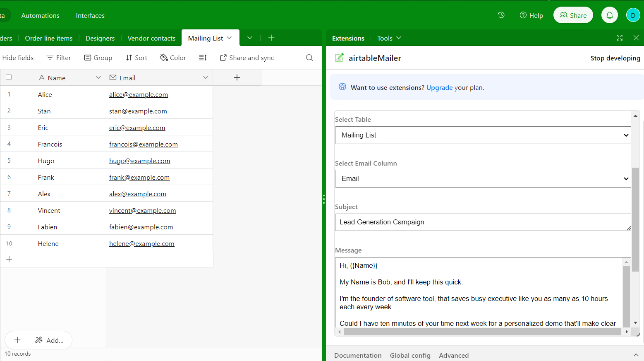Click bottom add record plus button
Viewport: 644px width, 361px height.
pos(17,340)
